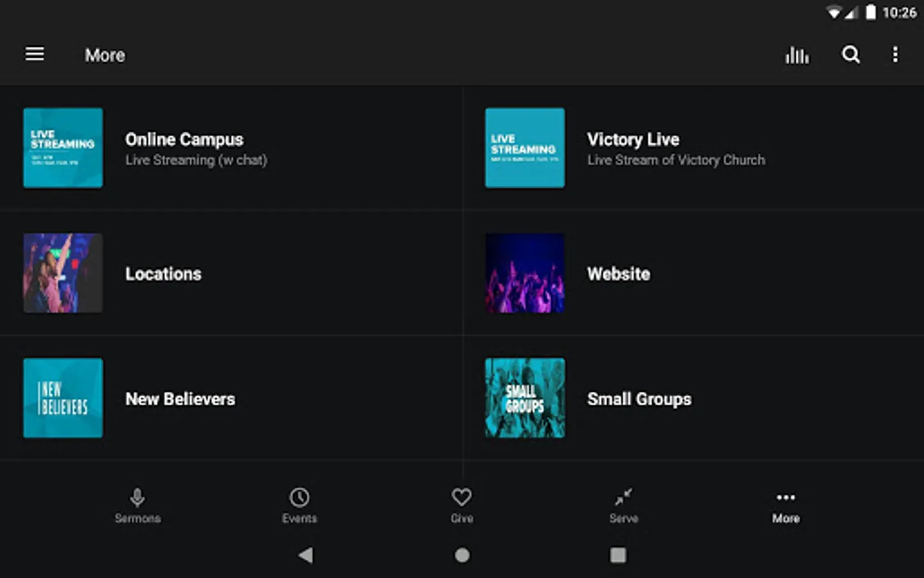Open the Website entry text

point(619,274)
